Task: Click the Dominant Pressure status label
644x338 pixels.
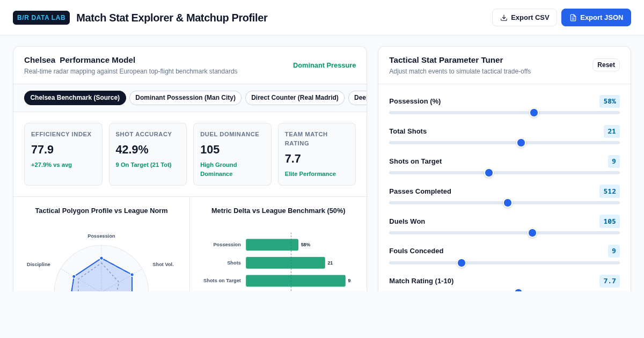Action: pos(324,65)
